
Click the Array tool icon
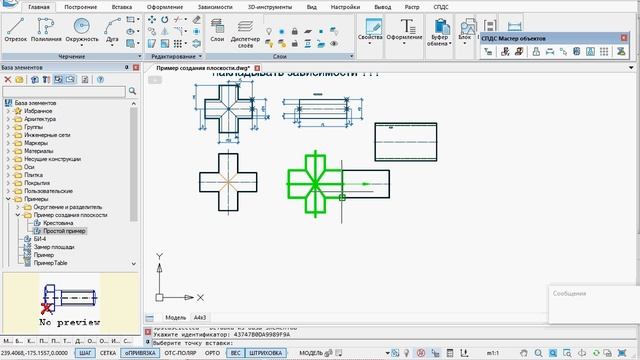point(178,43)
